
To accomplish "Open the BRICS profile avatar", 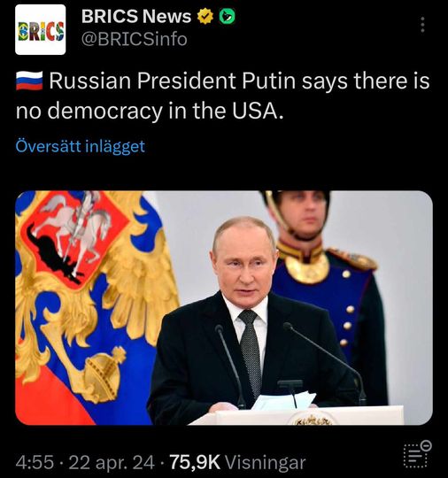I will tap(40, 29).
